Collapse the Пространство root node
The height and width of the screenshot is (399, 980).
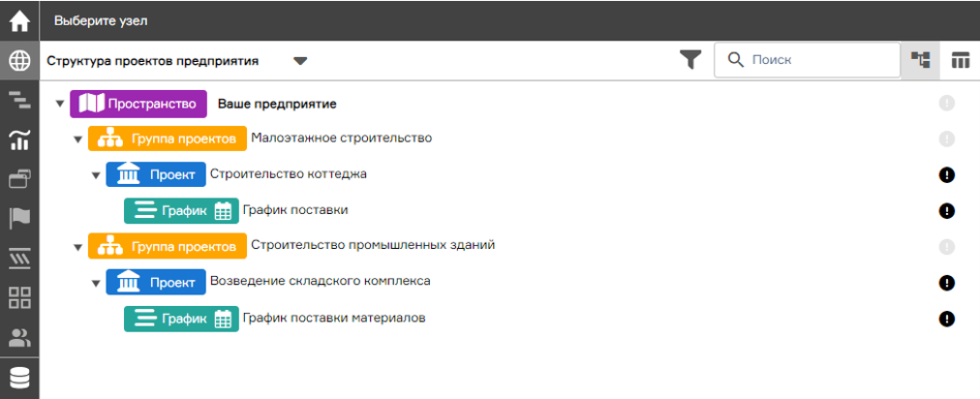coord(60,104)
